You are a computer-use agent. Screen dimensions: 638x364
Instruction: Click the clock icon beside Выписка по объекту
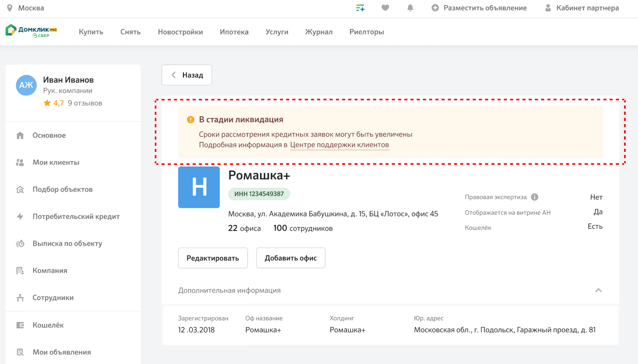click(20, 244)
